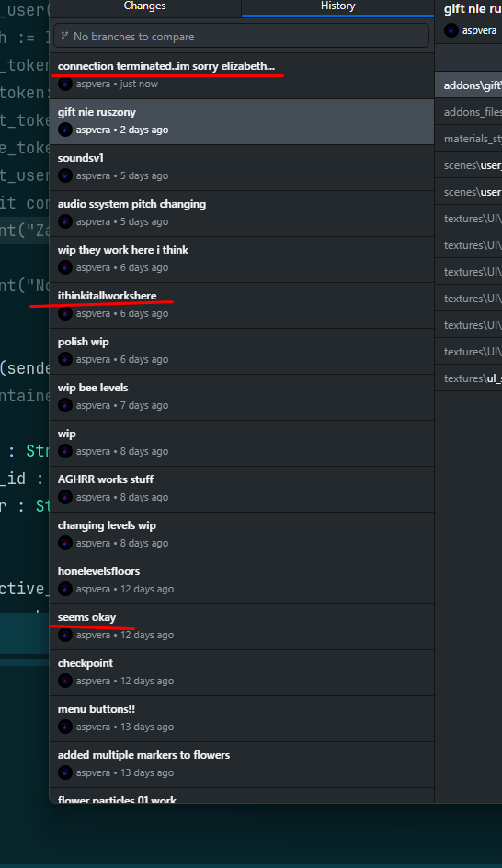Select the seems okay commit
The width and height of the screenshot is (502, 868).
pos(242,627)
